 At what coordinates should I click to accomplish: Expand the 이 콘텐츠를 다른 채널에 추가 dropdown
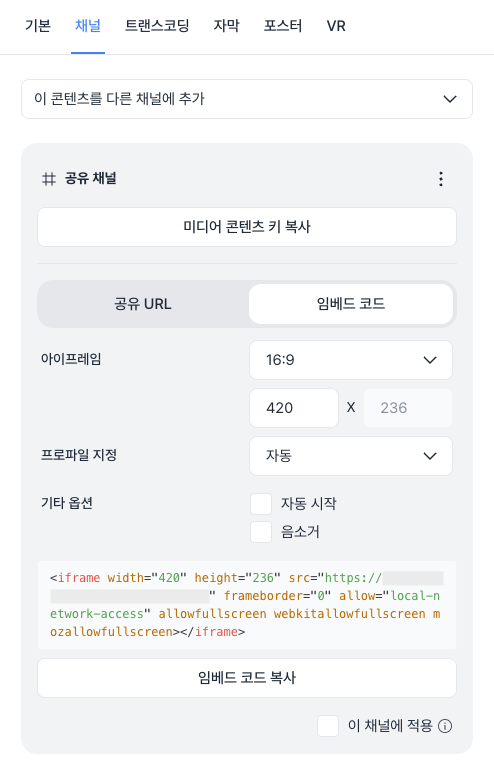click(247, 99)
